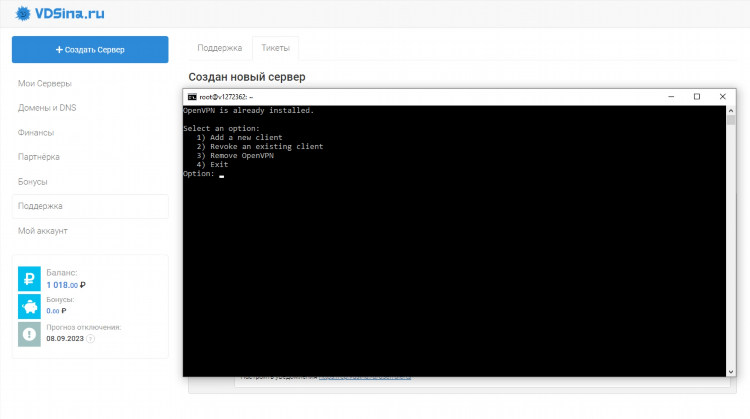The width and height of the screenshot is (750, 419).
Task: Click the terminal window title icon
Action: (x=192, y=97)
